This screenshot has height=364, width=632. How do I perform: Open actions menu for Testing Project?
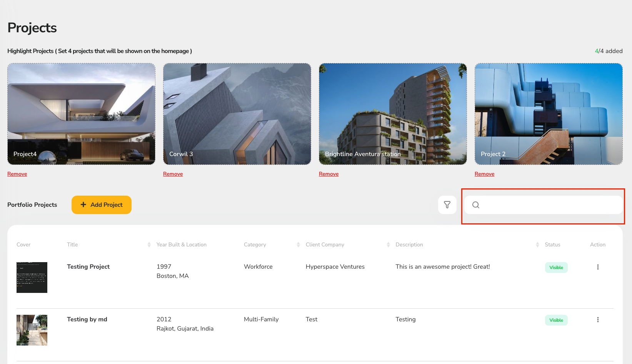597,267
